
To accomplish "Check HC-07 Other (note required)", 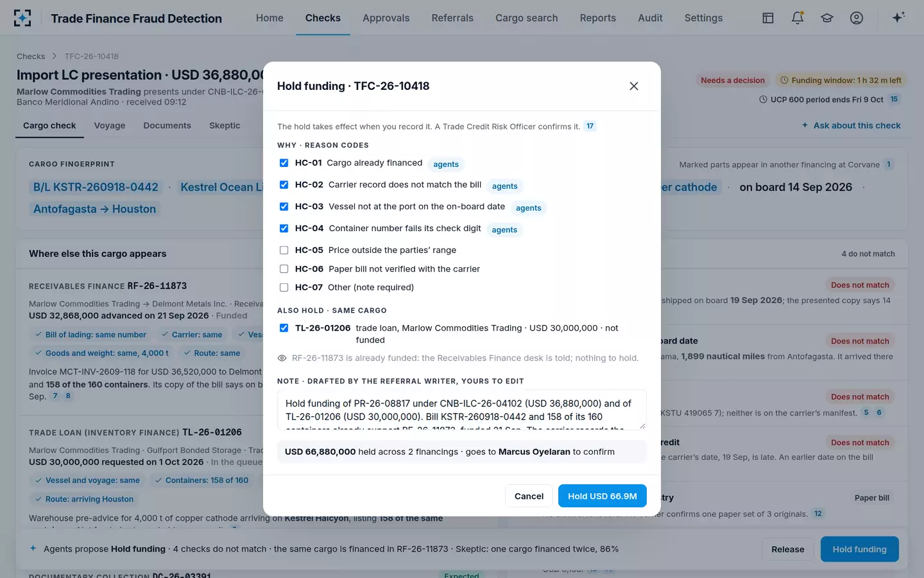I will click(x=284, y=288).
